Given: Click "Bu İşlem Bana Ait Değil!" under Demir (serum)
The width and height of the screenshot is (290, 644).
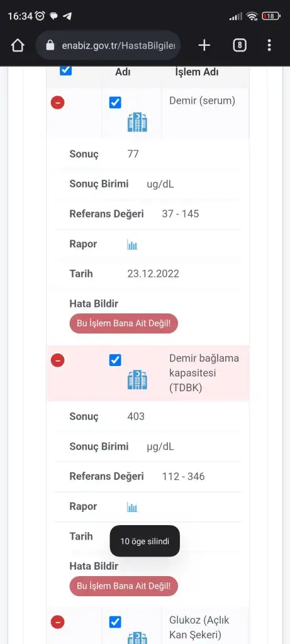Looking at the screenshot, I should (x=124, y=323).
